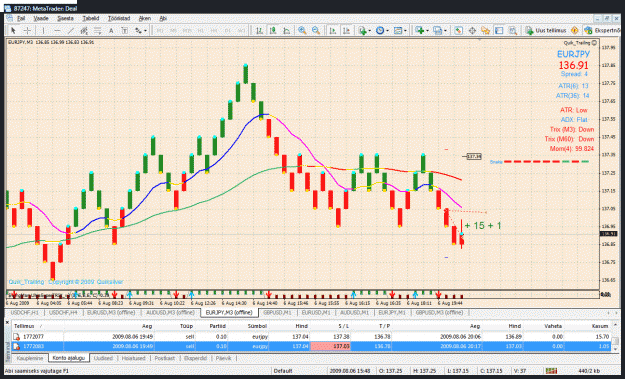The width and height of the screenshot is (625, 379).
Task: Open the periods clock dropdown
Action: pyautogui.click(x=381, y=30)
